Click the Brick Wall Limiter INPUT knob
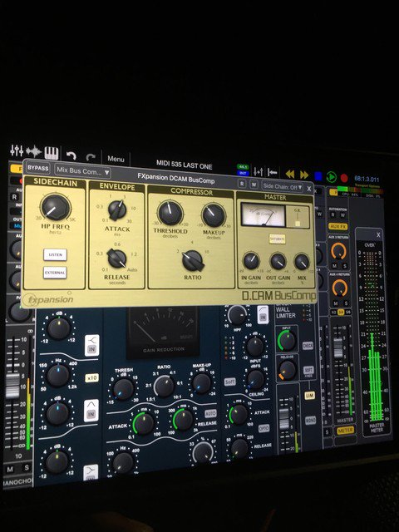 pyautogui.click(x=287, y=340)
